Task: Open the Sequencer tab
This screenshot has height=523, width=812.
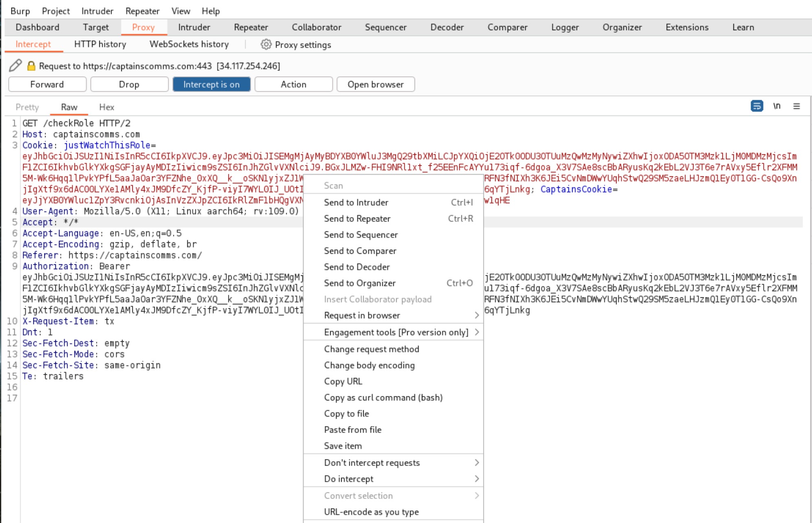Action: pos(386,27)
